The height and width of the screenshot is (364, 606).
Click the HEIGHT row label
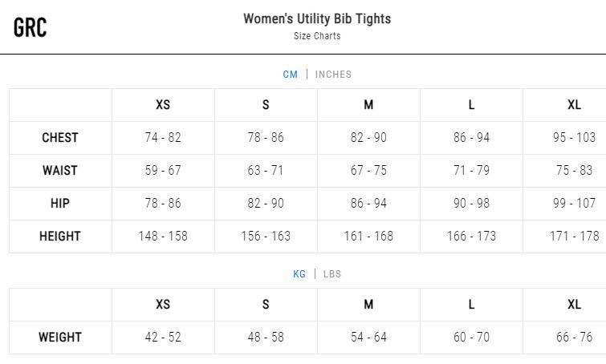[60, 236]
